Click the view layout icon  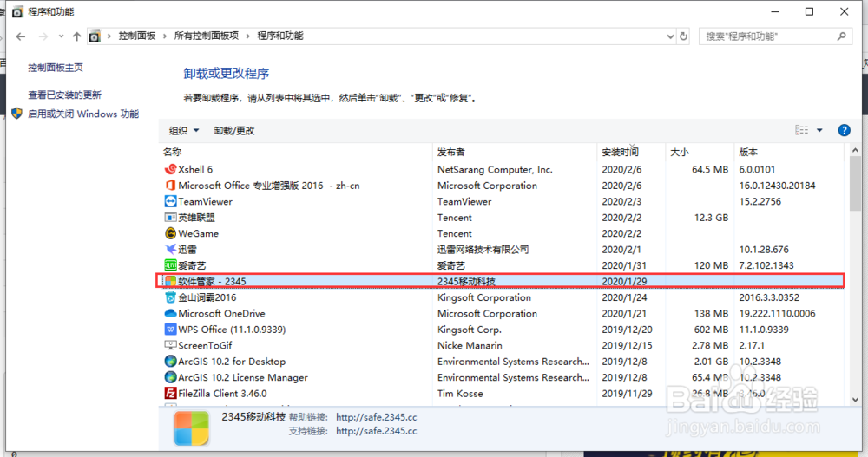[x=801, y=130]
